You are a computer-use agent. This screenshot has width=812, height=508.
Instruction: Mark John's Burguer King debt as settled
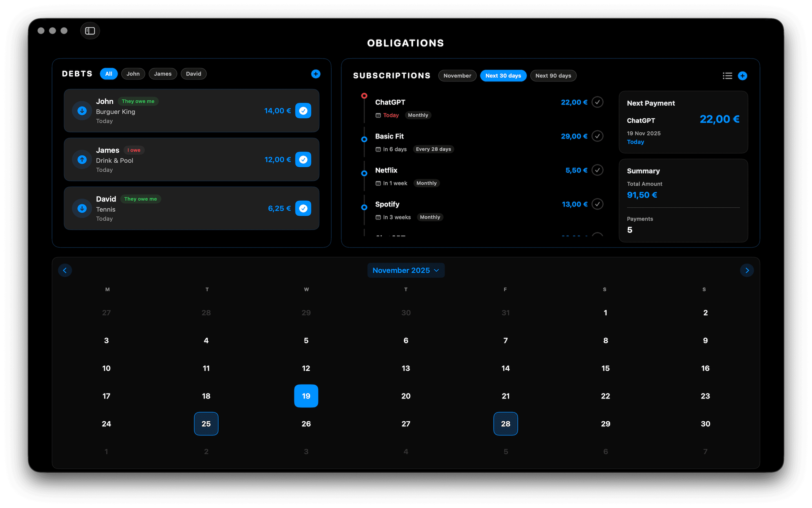[303, 111]
